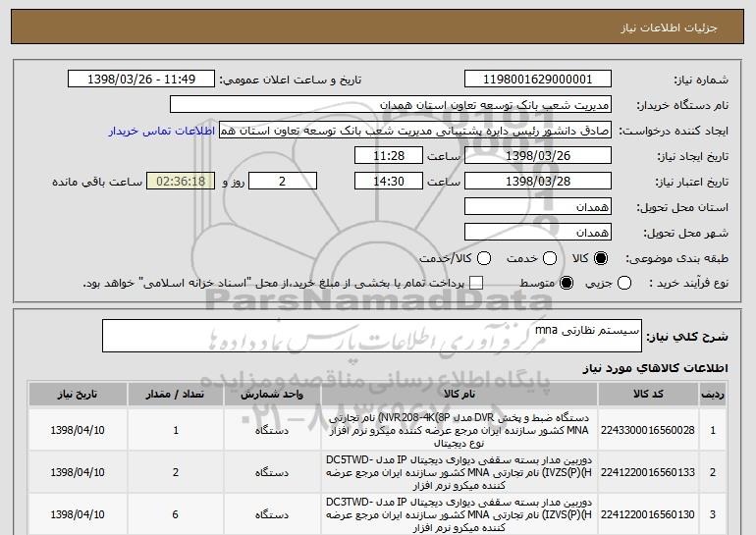Choose the جزیی purchase process option
The image size is (756, 535).
pyautogui.click(x=623, y=283)
